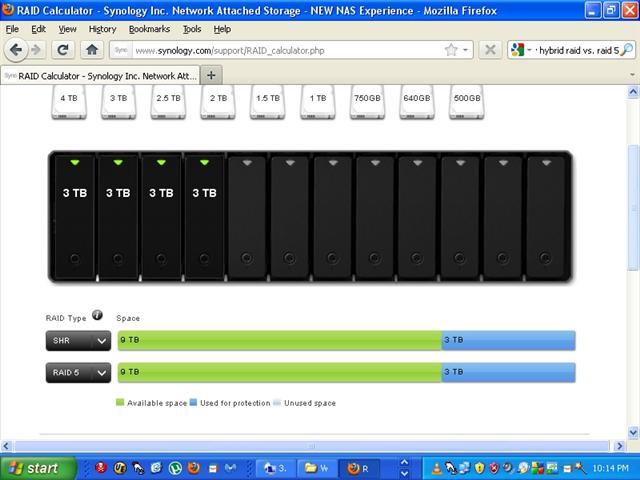Open the bookmark star dropdown arrow in the address bar
The image size is (640, 480).
pos(465,50)
